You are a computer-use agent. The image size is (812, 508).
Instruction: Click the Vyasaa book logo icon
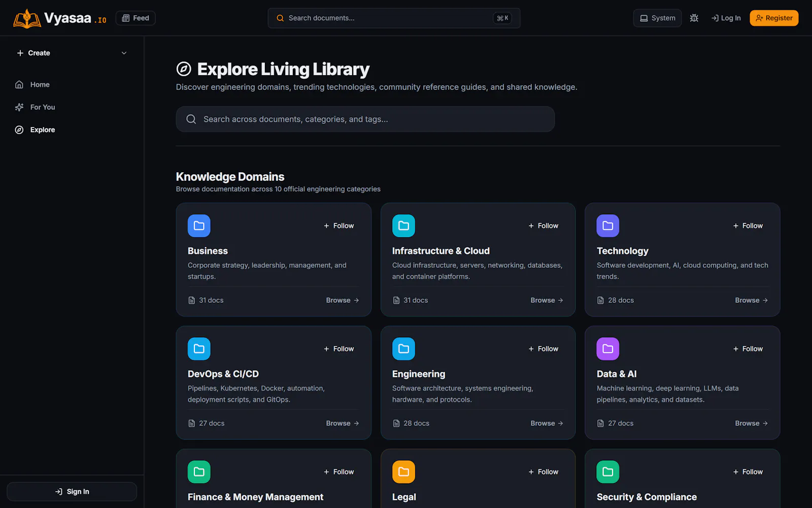point(27,18)
